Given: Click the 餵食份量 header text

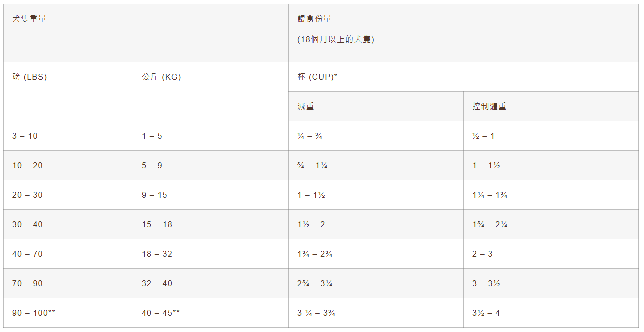Looking at the screenshot, I should tap(314, 19).
